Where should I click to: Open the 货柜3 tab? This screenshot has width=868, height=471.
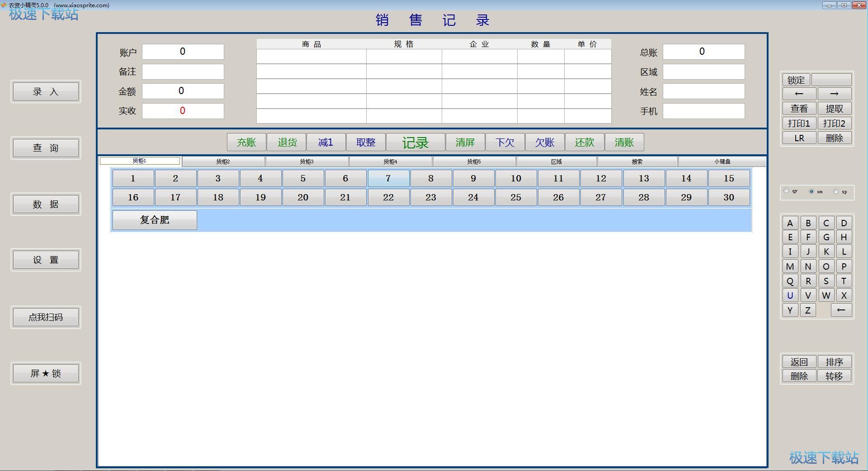click(x=307, y=162)
